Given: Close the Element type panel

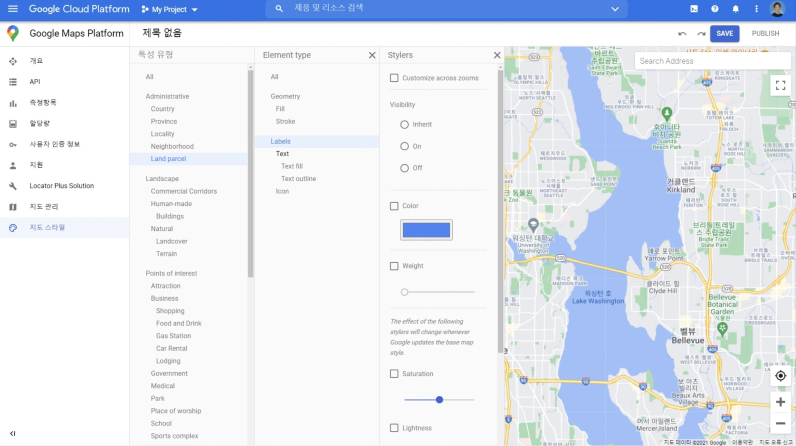Looking at the screenshot, I should point(372,55).
